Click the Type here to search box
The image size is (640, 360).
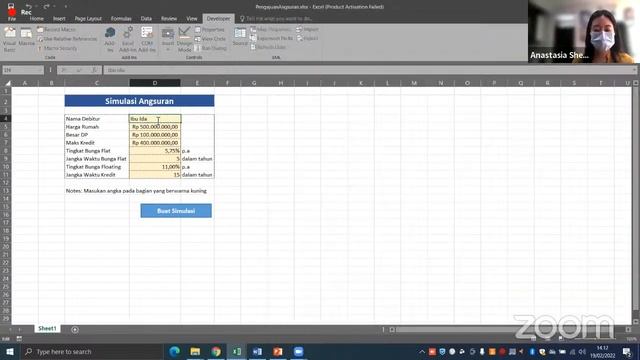pyautogui.click(x=92, y=351)
